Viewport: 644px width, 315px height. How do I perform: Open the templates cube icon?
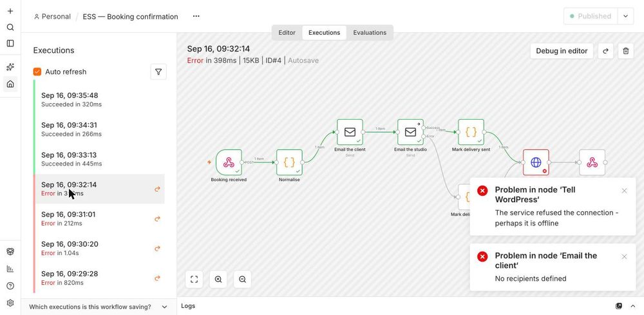[10, 252]
